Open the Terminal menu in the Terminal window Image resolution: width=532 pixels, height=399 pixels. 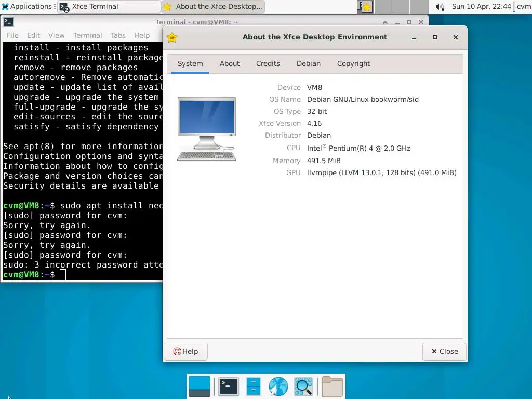click(87, 35)
